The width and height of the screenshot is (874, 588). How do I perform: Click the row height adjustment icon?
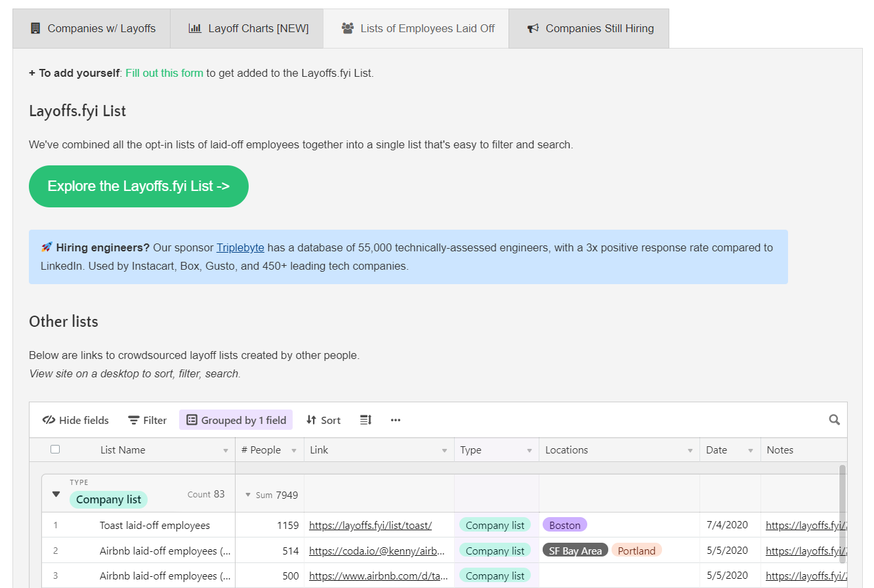coord(365,420)
